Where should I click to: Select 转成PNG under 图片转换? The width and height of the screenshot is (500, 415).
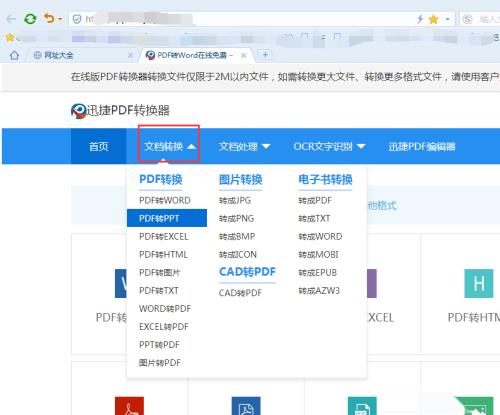click(236, 218)
